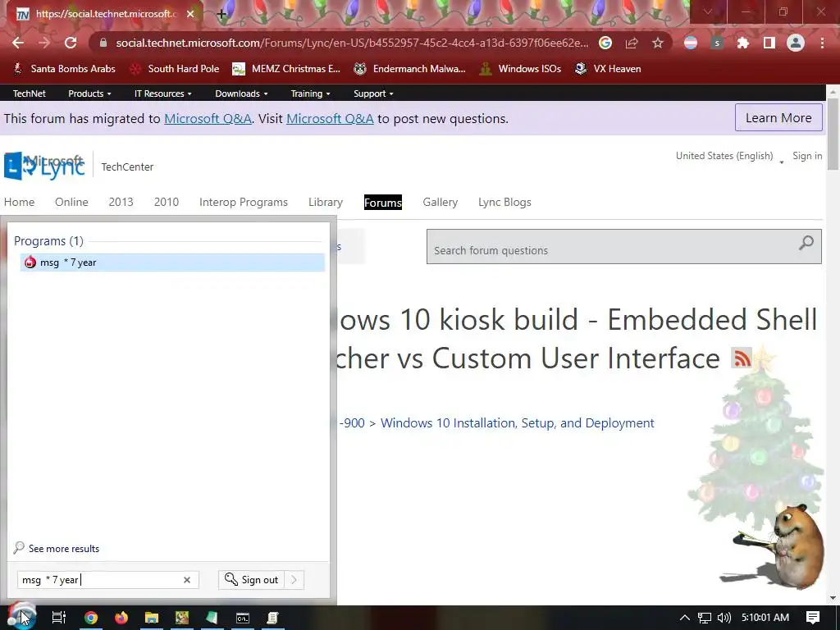Click the forum search magnifier icon
840x630 pixels.
point(806,243)
